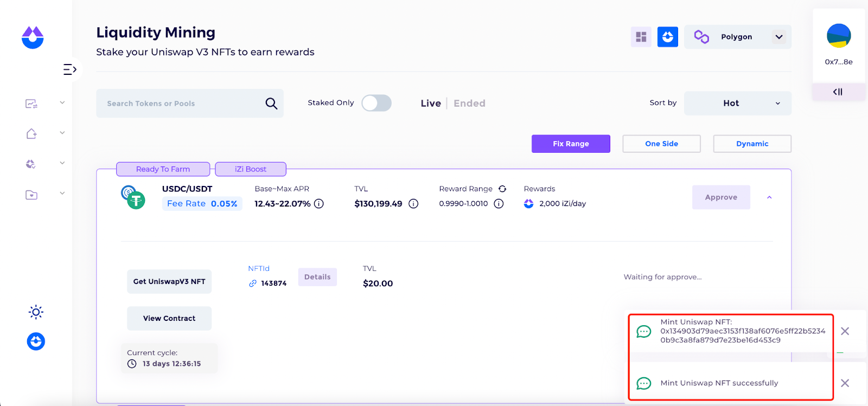Click the View Contract button
The image size is (868, 406).
tap(169, 319)
